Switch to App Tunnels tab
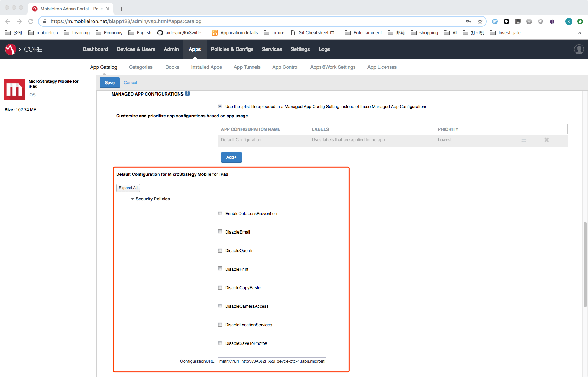The width and height of the screenshot is (588, 377). (247, 67)
